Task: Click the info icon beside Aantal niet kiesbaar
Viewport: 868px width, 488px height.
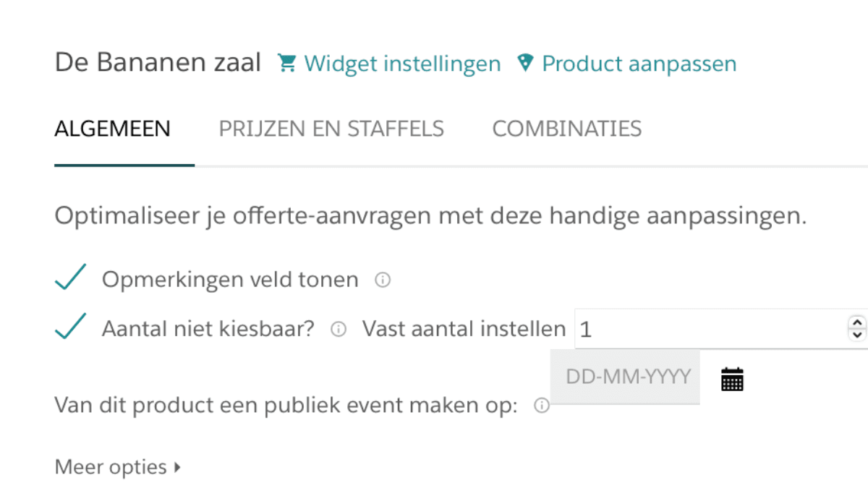Action: [338, 329]
